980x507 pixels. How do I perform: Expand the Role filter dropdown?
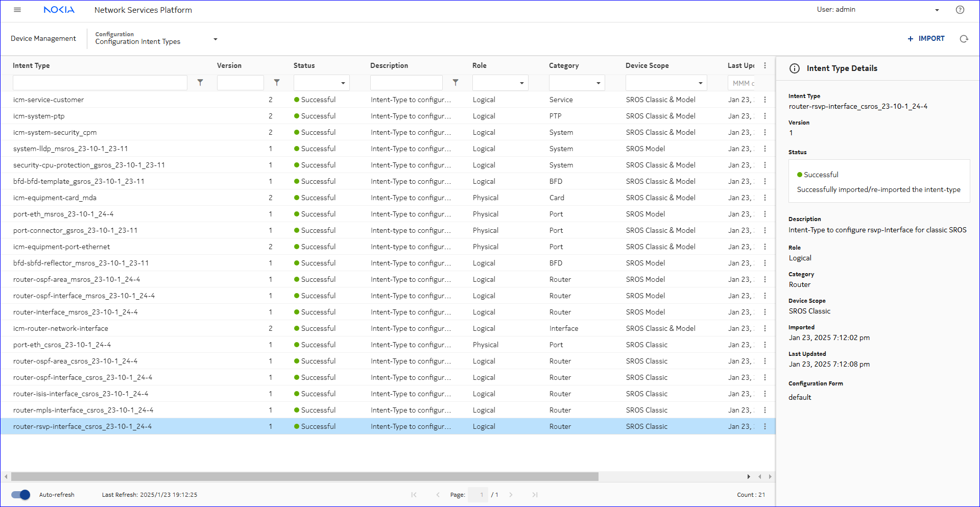pos(500,83)
